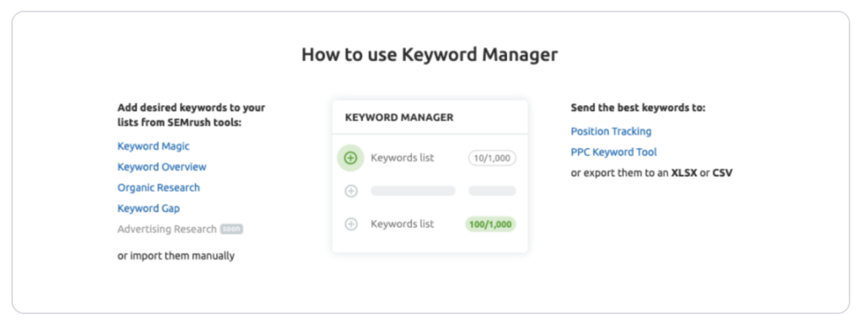The width and height of the screenshot is (868, 326).
Task: Click plus icon next to bottom Keywords list
Action: coord(351,224)
